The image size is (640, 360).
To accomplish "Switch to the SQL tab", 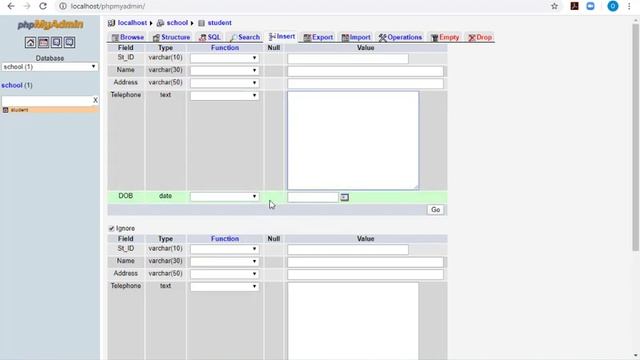I will (210, 37).
